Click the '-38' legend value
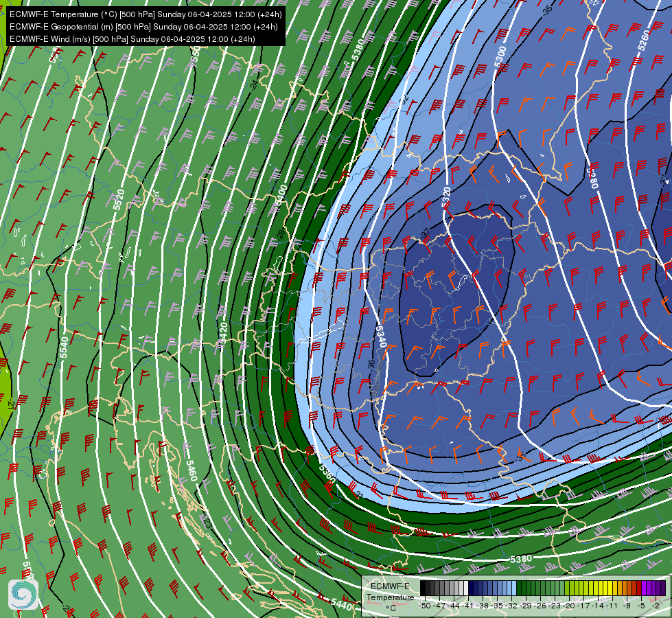Image resolution: width=672 pixels, height=618 pixels. coord(482,606)
